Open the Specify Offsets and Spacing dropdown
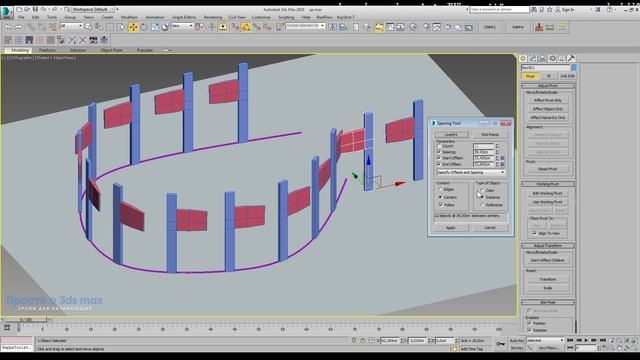The width and height of the screenshot is (640, 360). (471, 172)
